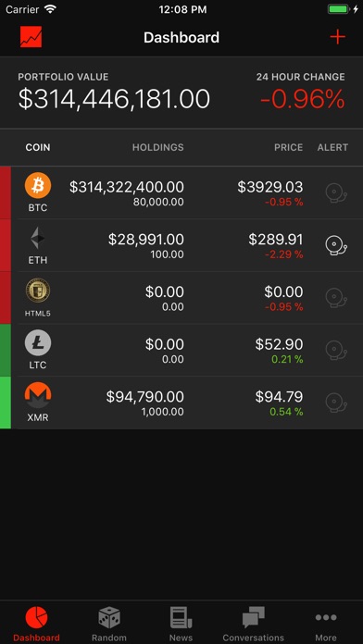The height and width of the screenshot is (644, 363).
Task: Open the More tab
Action: click(326, 624)
